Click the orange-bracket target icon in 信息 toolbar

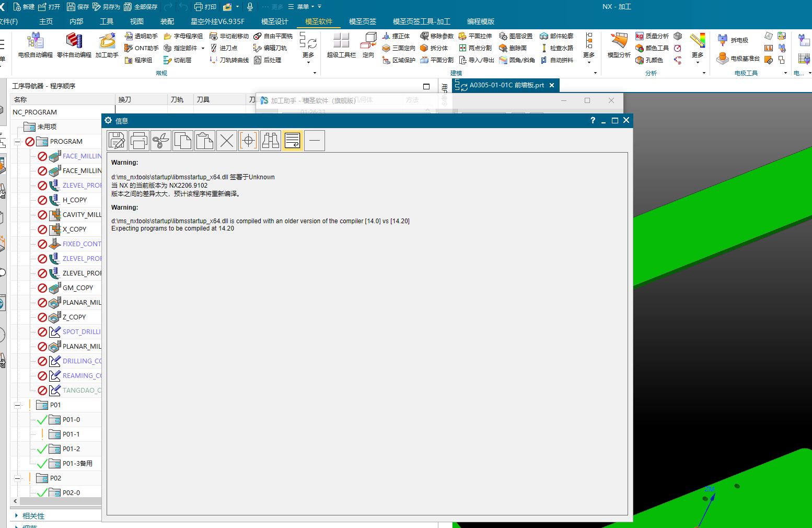pyautogui.click(x=249, y=141)
